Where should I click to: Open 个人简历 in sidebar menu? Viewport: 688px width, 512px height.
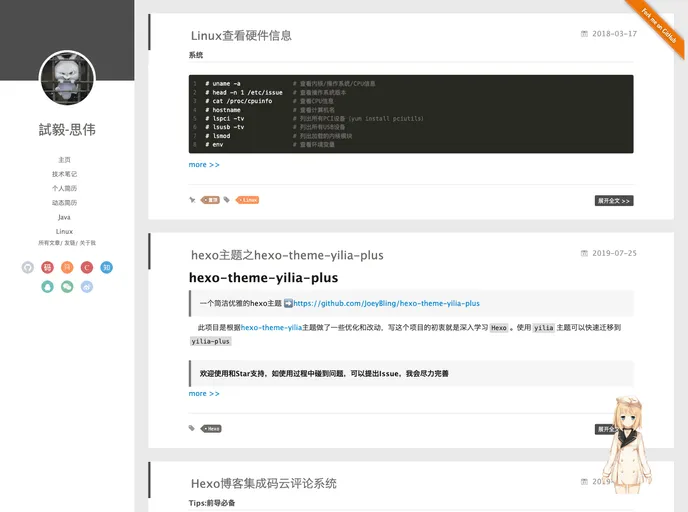tap(64, 188)
